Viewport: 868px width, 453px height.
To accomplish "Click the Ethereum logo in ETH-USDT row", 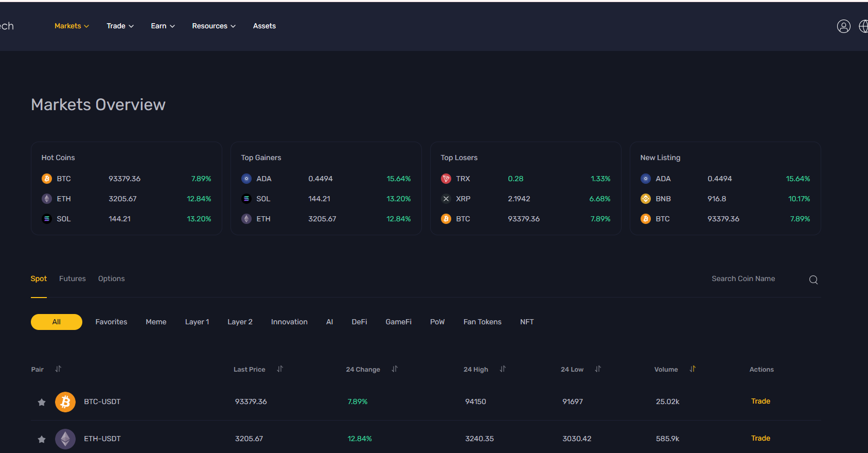I will pos(65,439).
